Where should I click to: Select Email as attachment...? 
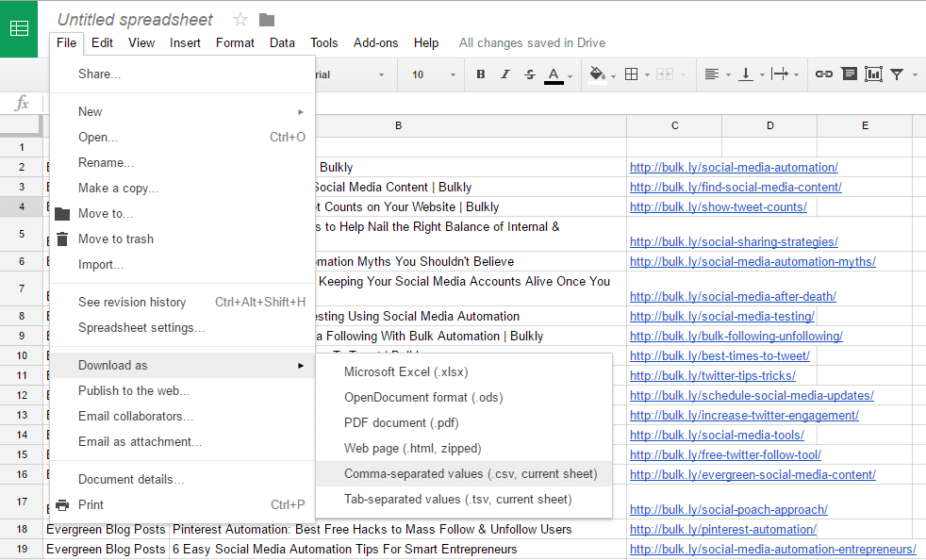point(183,441)
